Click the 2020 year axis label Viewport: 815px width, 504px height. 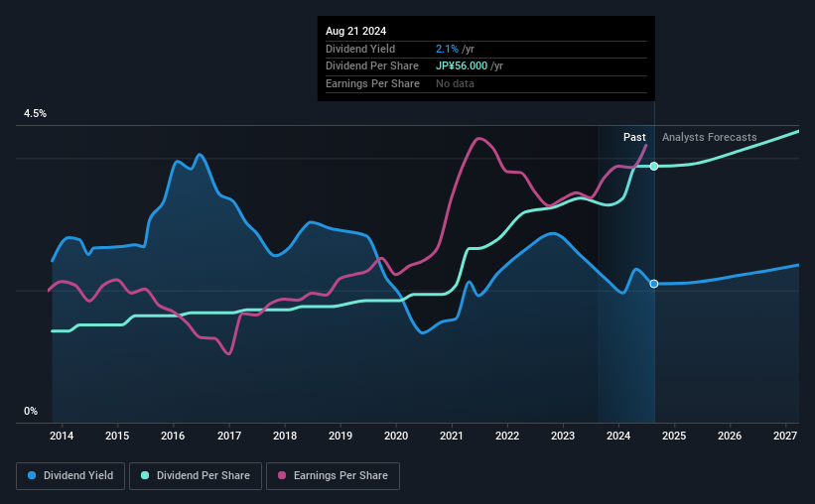(395, 436)
